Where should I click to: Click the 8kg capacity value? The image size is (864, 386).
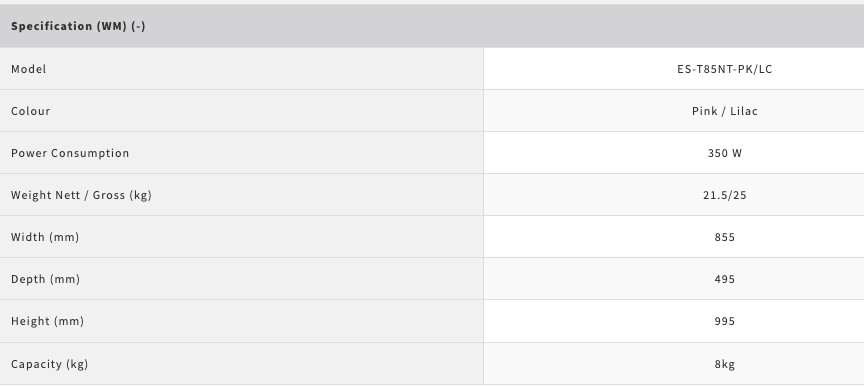[x=725, y=363]
